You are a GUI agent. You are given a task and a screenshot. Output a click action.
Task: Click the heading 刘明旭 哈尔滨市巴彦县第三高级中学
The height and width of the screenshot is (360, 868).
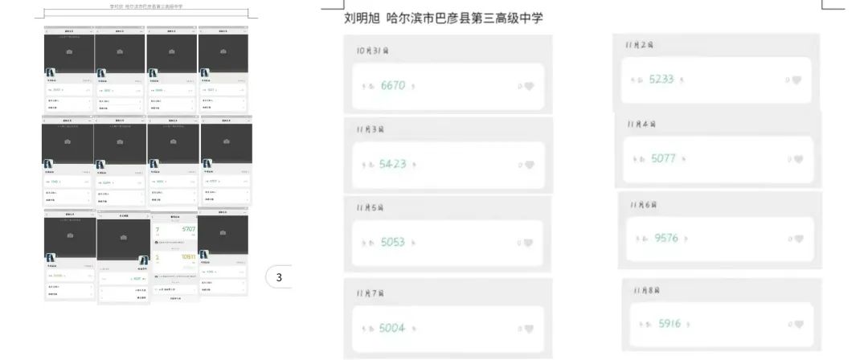pos(444,18)
